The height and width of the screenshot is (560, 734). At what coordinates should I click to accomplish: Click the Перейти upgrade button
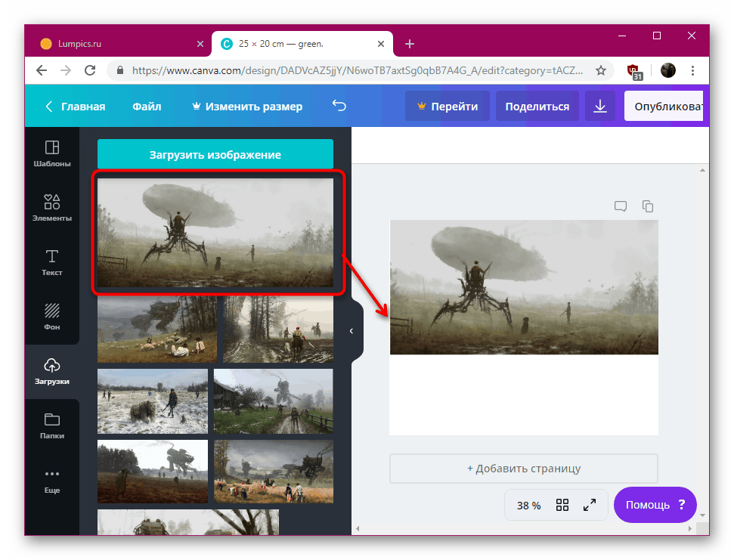[x=448, y=107]
